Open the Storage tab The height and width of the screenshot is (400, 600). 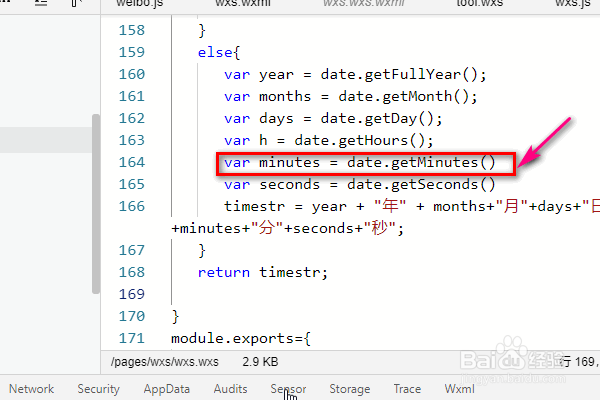click(350, 389)
